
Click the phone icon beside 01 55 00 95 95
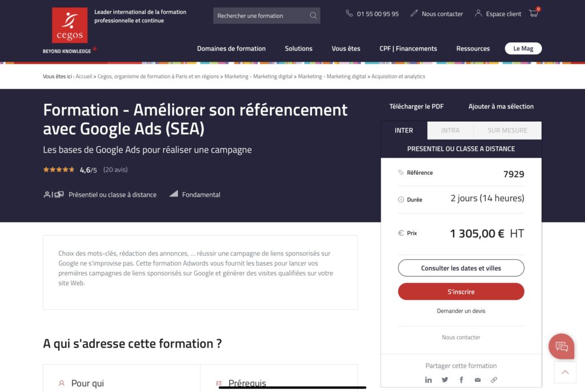click(349, 14)
